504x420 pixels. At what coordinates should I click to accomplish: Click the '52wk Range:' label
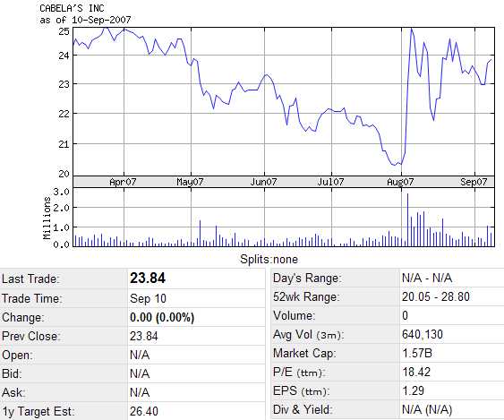[x=306, y=296]
